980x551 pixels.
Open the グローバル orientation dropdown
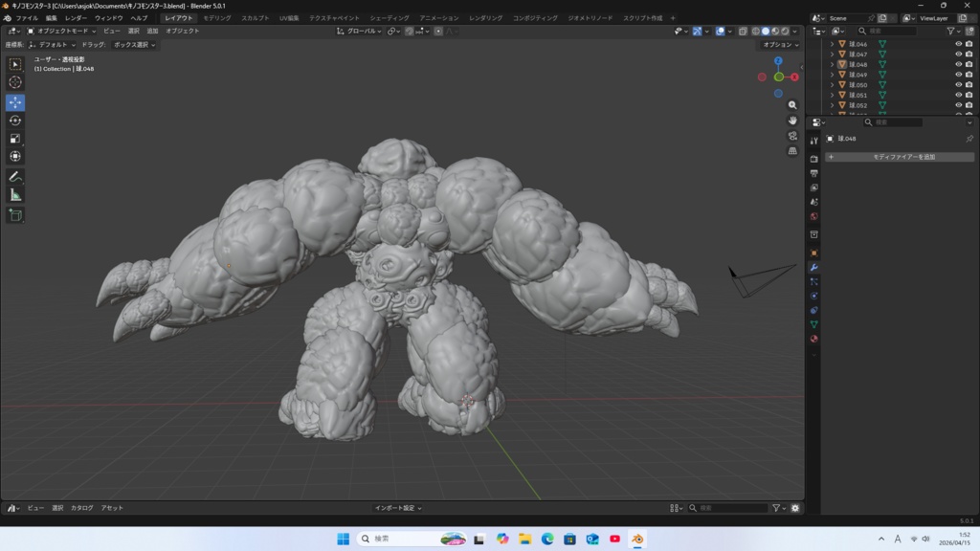click(360, 31)
